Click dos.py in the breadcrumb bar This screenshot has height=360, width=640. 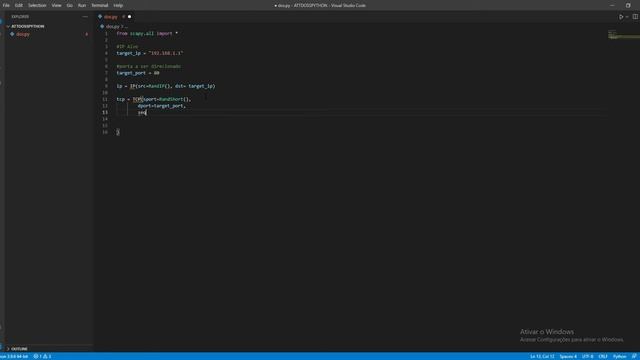tap(112, 27)
